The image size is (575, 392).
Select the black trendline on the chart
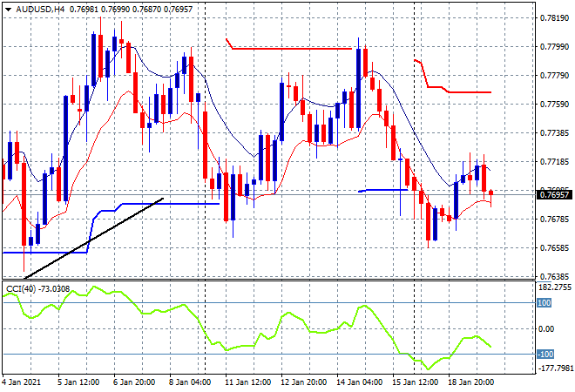pyautogui.click(x=93, y=239)
